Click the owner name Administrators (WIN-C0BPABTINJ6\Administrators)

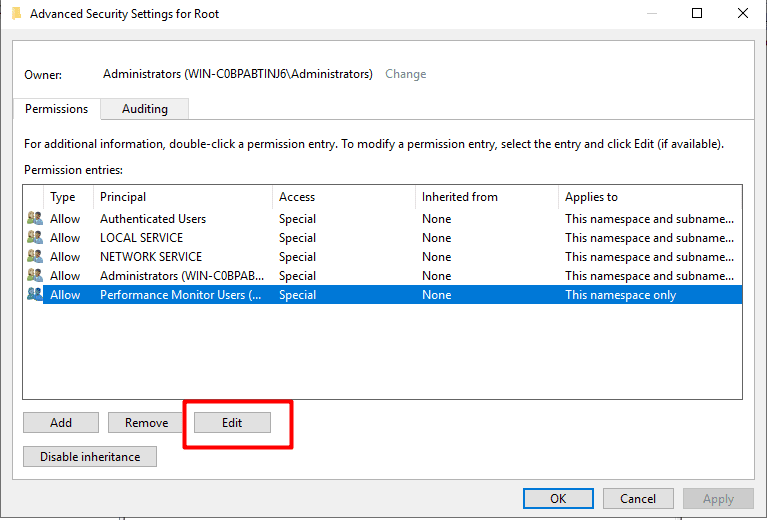point(238,74)
